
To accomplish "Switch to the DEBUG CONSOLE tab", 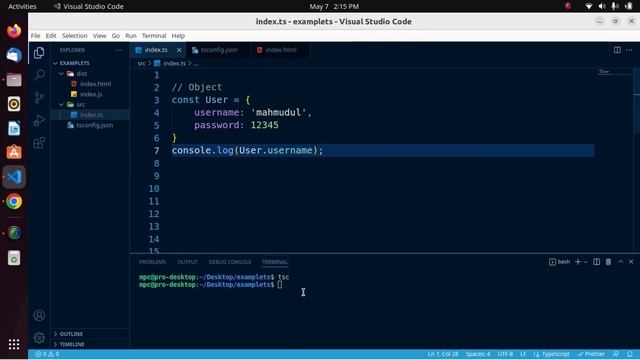I will point(230,262).
